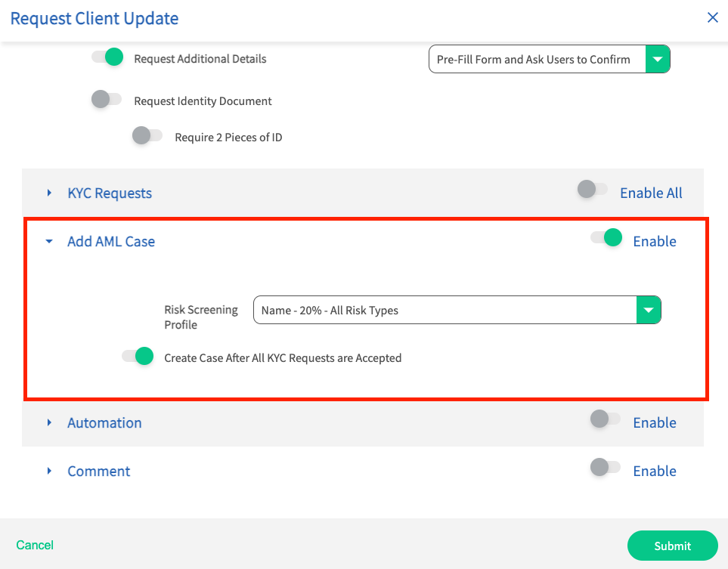The width and height of the screenshot is (728, 569).
Task: Expand the Automation section arrow
Action: (x=49, y=422)
